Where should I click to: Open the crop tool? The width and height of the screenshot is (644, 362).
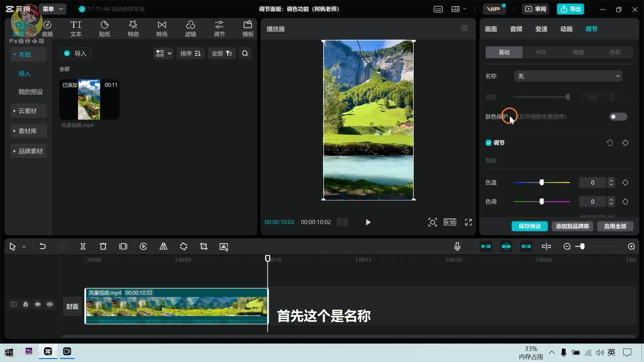click(x=204, y=246)
